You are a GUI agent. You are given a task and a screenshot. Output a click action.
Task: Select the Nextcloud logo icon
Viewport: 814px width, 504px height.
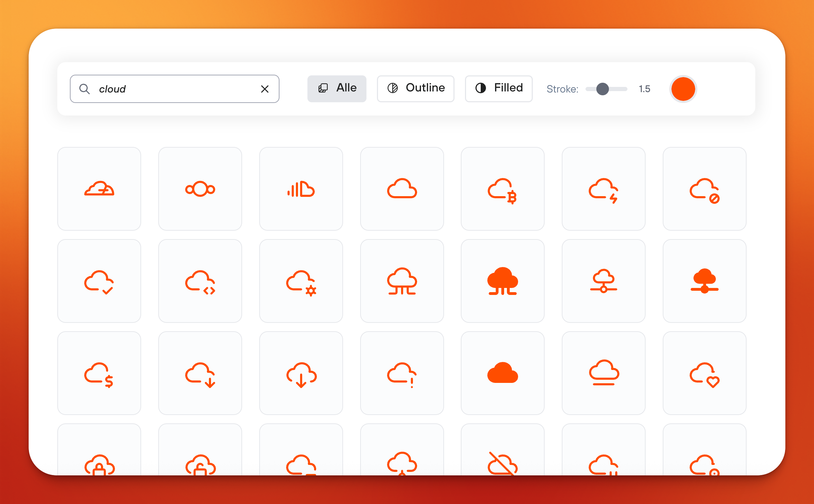point(200,189)
